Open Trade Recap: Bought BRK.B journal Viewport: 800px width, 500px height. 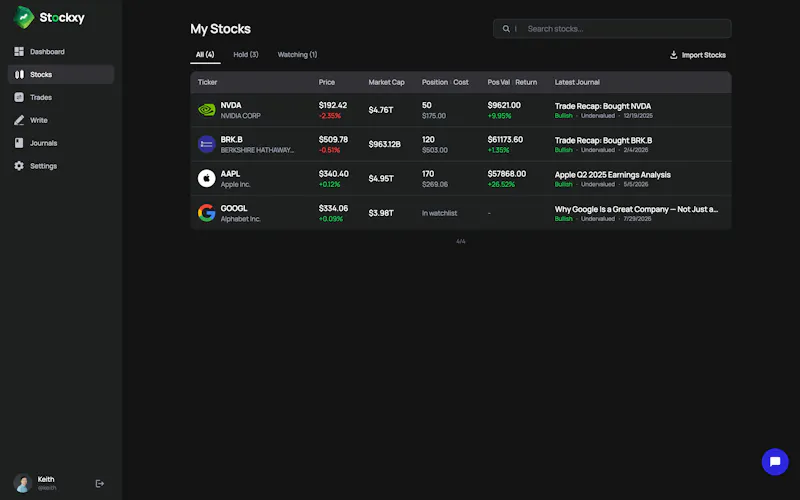[603, 140]
